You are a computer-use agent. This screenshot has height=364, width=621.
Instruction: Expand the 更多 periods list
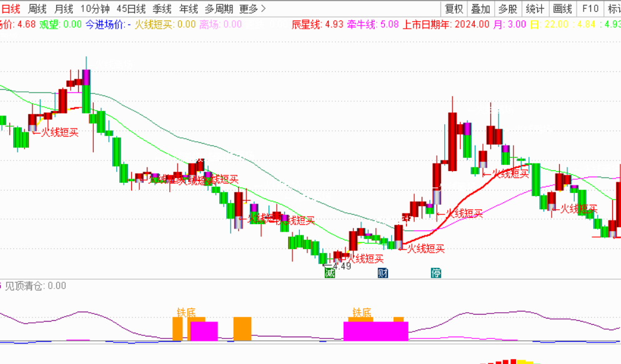(x=252, y=9)
